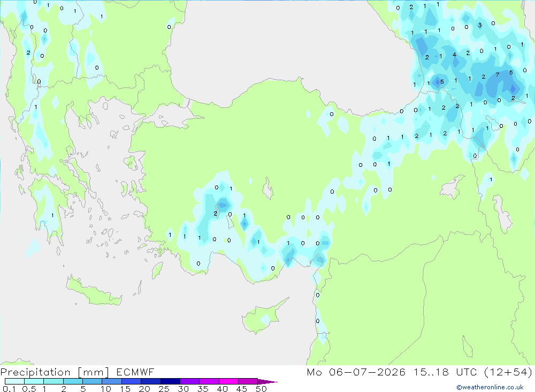Select the ECMWF model label
535x392 pixels.
coord(135,372)
